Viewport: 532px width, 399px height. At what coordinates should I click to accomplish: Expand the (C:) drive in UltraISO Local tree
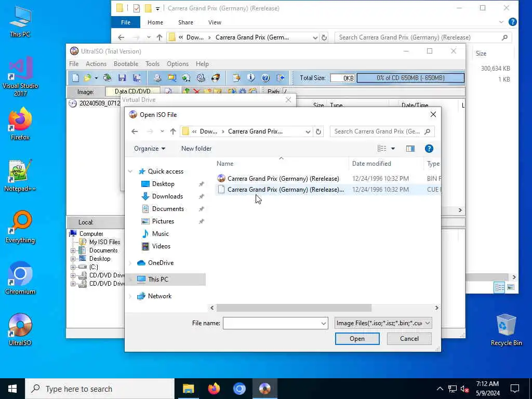pos(73,267)
